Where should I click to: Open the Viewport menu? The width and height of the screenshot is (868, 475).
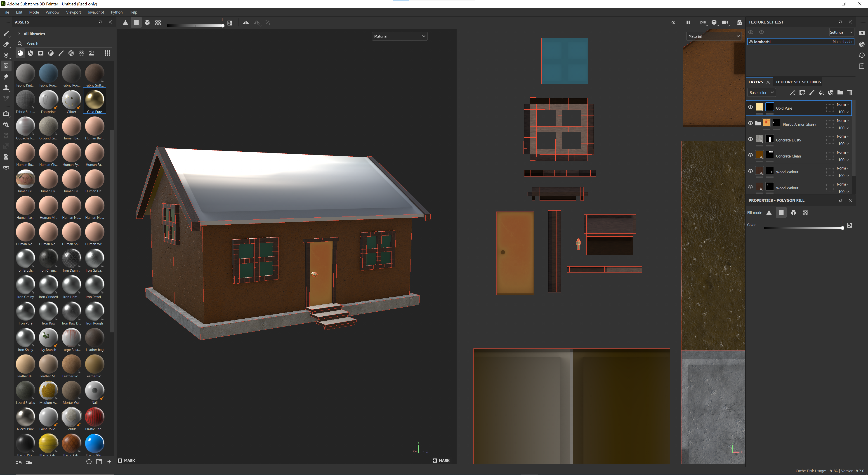click(x=73, y=12)
